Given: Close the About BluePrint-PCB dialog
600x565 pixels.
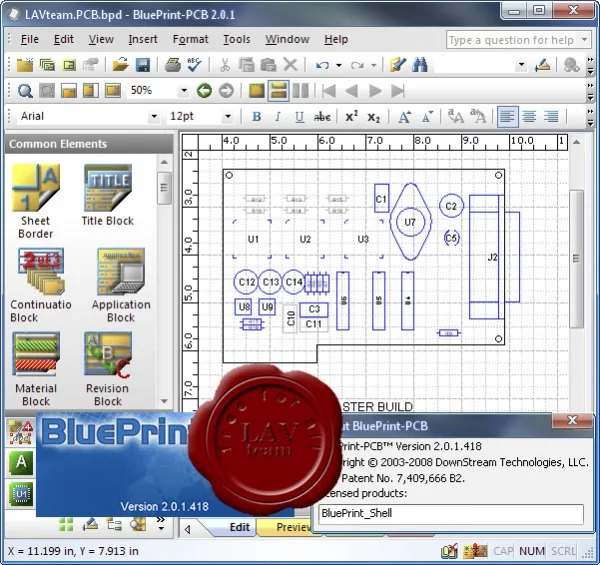Looking at the screenshot, I should [572, 420].
